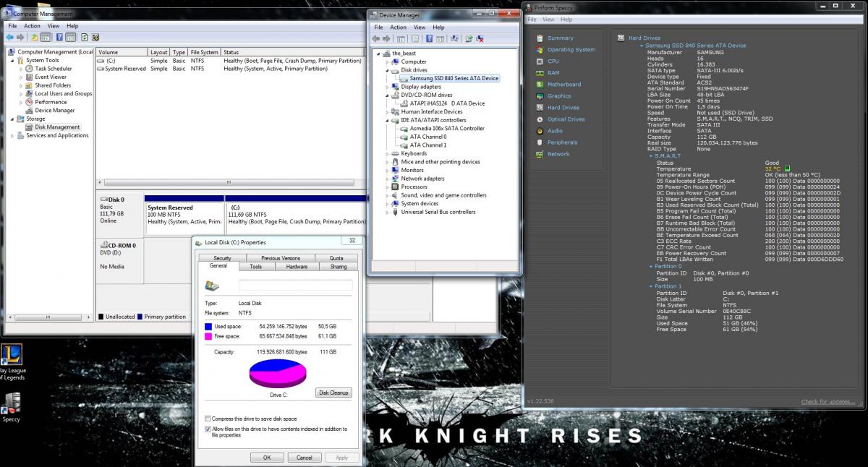Select System Reserved partition block on Disk 0

coord(184,215)
